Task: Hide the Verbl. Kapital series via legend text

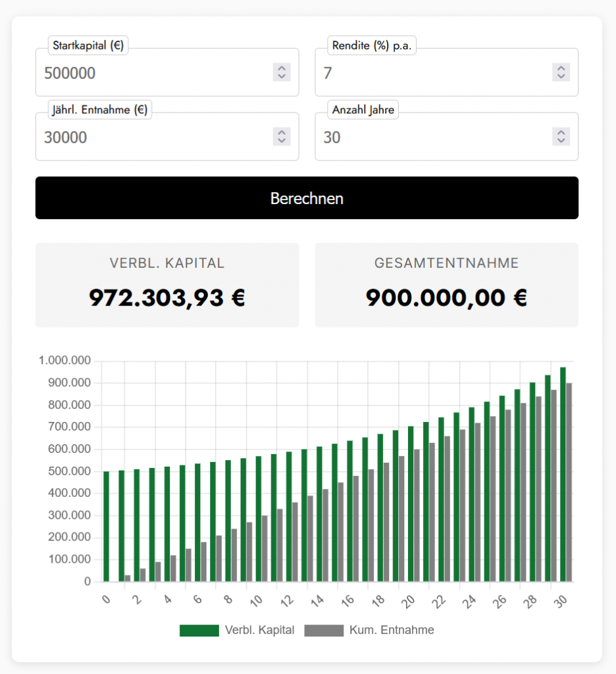Action: [259, 631]
